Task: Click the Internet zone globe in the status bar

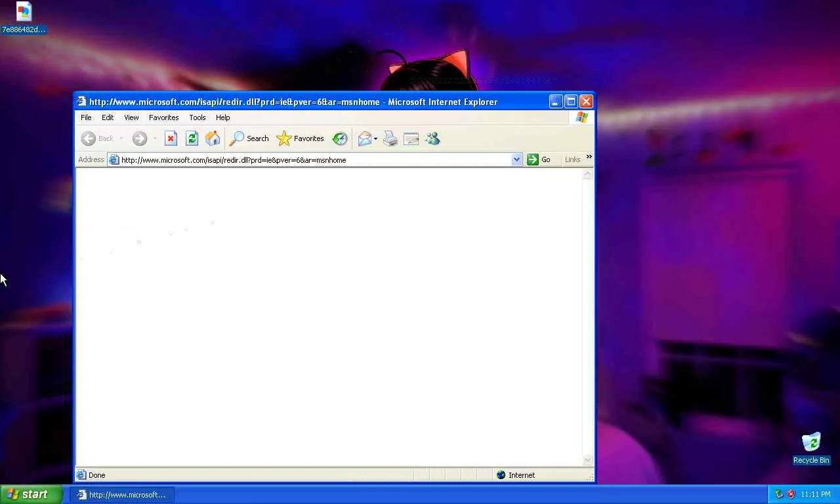Action: point(501,475)
